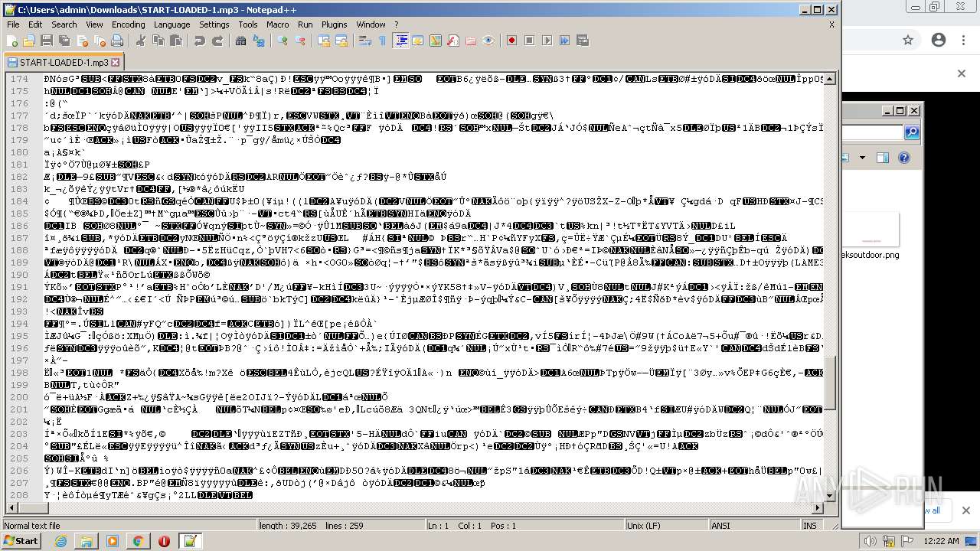Toggle file monitoring eye icon
The image size is (980, 551).
pyautogui.click(x=488, y=41)
